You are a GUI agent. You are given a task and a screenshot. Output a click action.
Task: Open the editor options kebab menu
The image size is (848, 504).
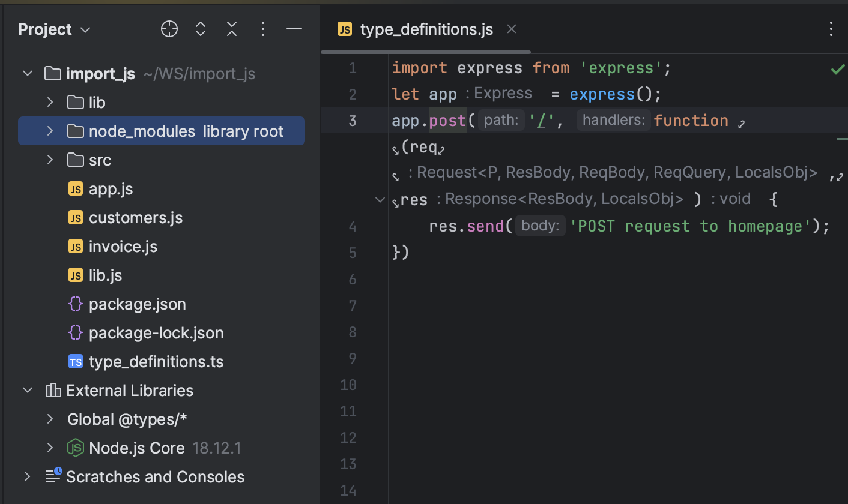click(831, 29)
